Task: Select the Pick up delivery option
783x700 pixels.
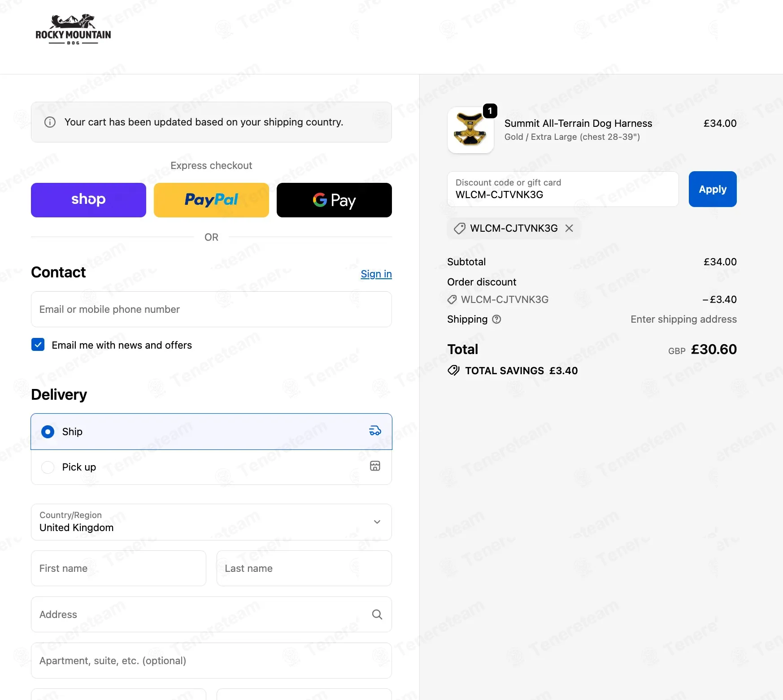Action: click(48, 467)
